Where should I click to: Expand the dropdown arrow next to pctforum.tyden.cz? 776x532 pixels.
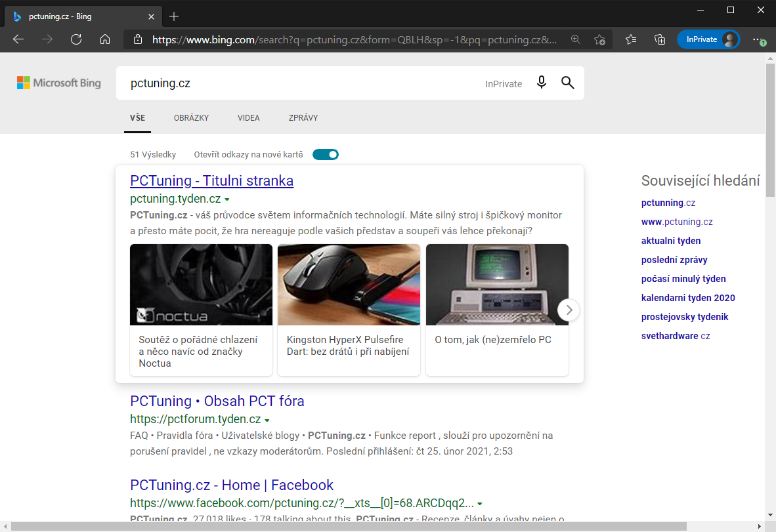267,420
